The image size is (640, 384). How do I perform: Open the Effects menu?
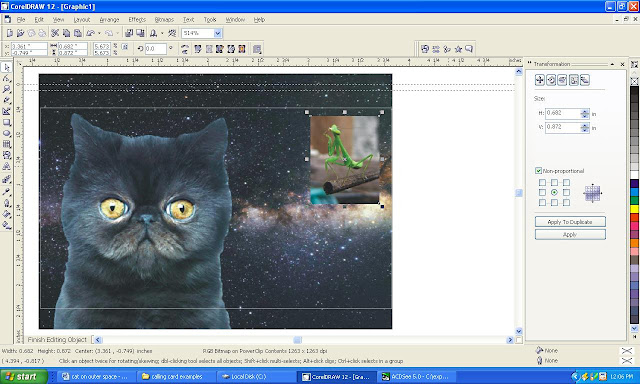tap(137, 20)
